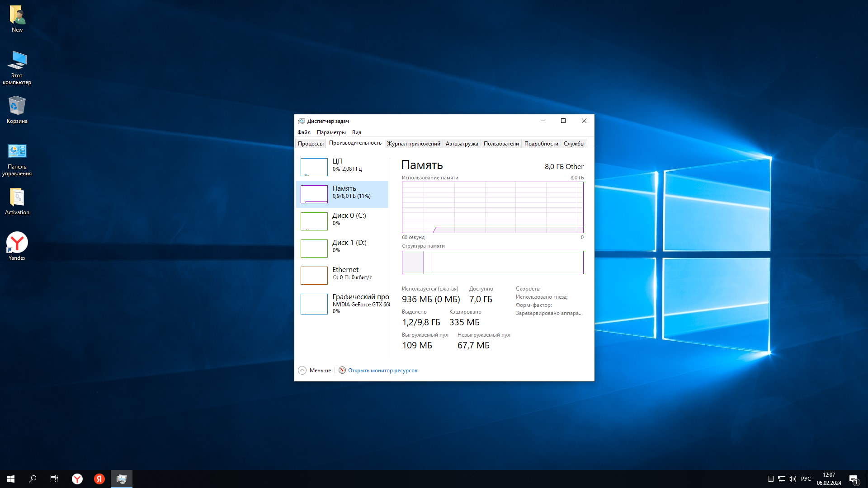Open the Файл menu
868x488 pixels.
(304, 132)
